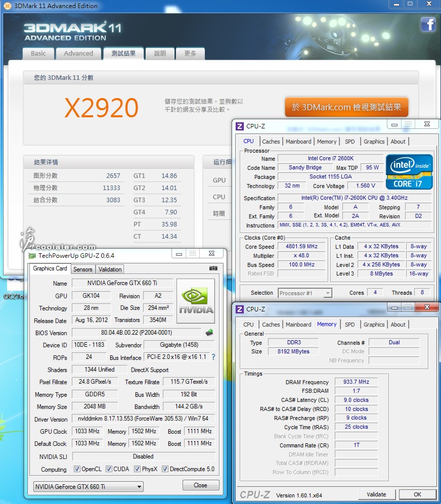Open Graphics tab in bottom CPU-Z window
The height and width of the screenshot is (504, 441).
(x=374, y=325)
